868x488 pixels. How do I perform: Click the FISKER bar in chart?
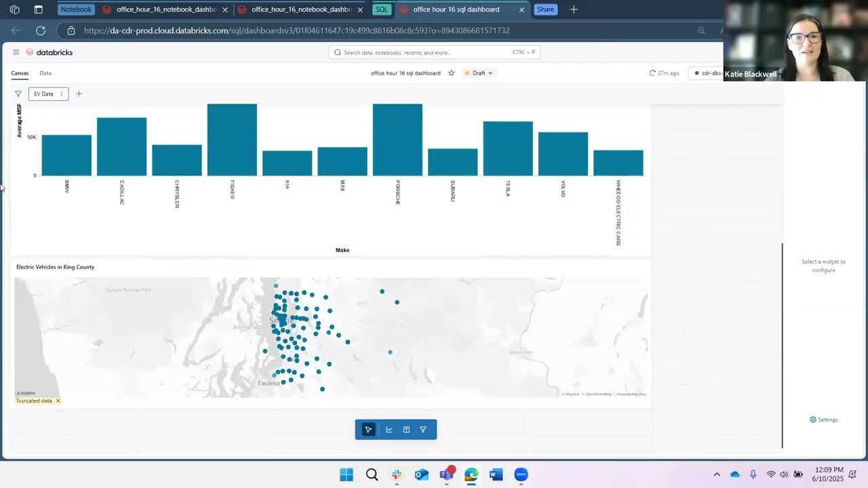coord(232,140)
